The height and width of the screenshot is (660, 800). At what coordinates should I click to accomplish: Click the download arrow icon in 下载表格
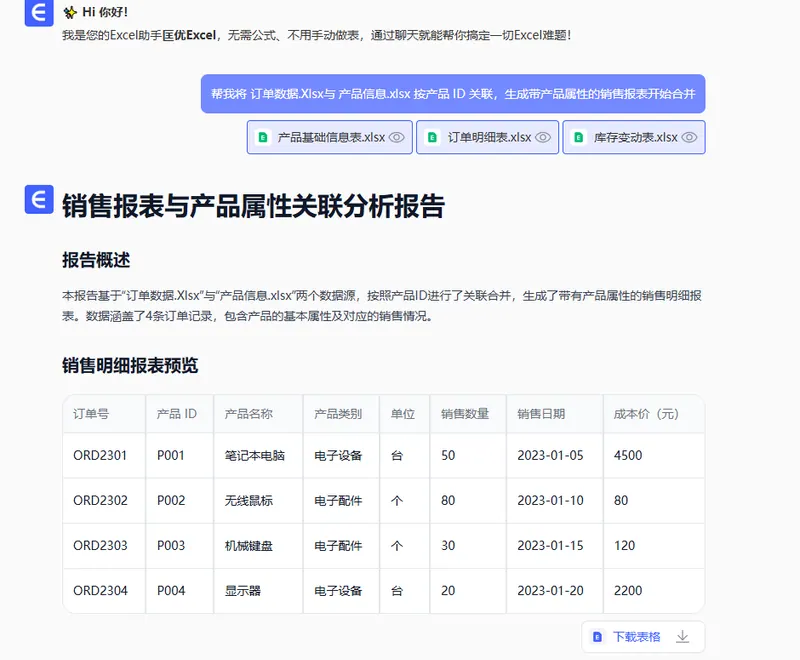tap(683, 636)
